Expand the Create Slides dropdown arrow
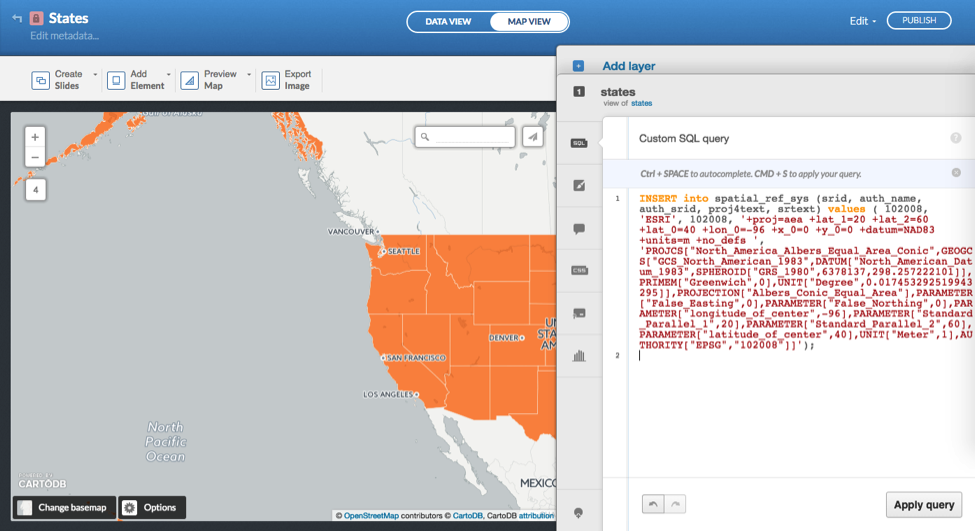 coord(95,74)
